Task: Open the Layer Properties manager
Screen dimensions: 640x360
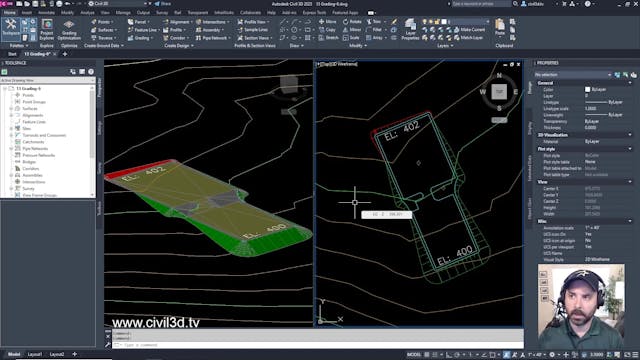Action: coord(410,29)
